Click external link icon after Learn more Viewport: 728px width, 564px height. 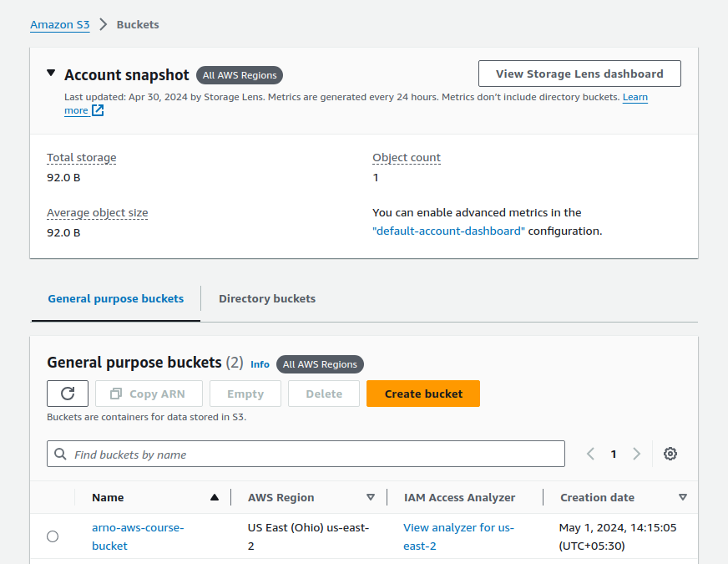[x=98, y=110]
